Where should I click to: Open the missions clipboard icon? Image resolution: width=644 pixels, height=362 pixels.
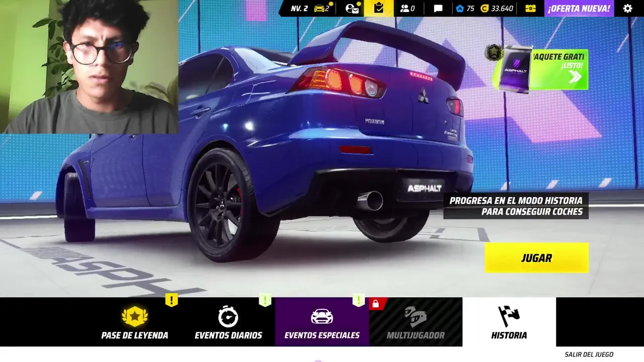coord(379,8)
